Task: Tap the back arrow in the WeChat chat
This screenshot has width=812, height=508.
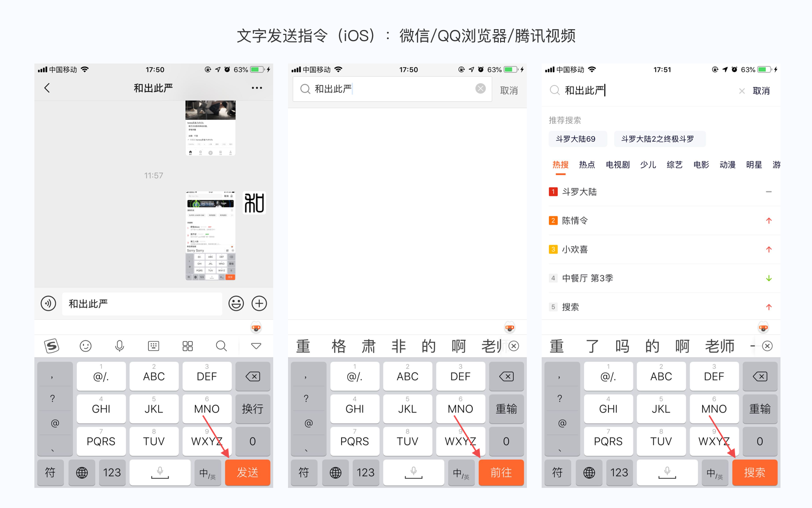Action: [x=47, y=88]
